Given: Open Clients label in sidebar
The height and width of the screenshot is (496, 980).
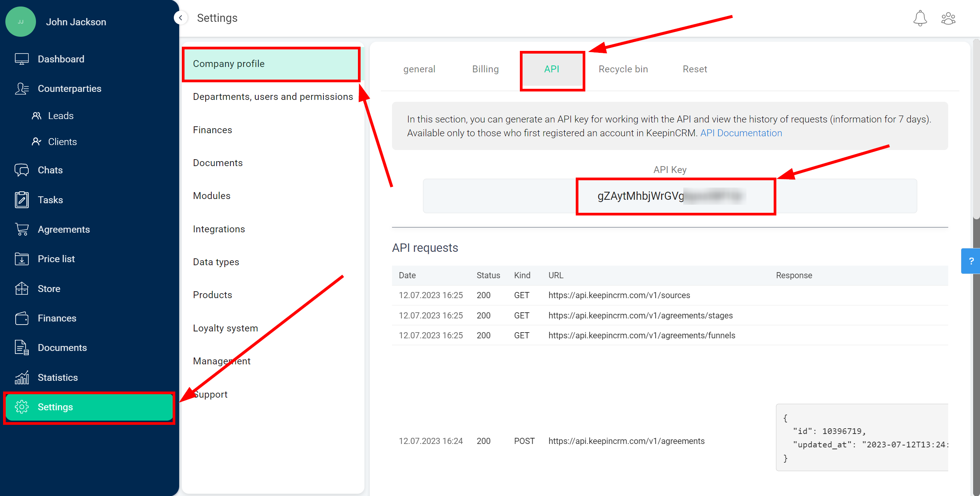Looking at the screenshot, I should (x=62, y=142).
